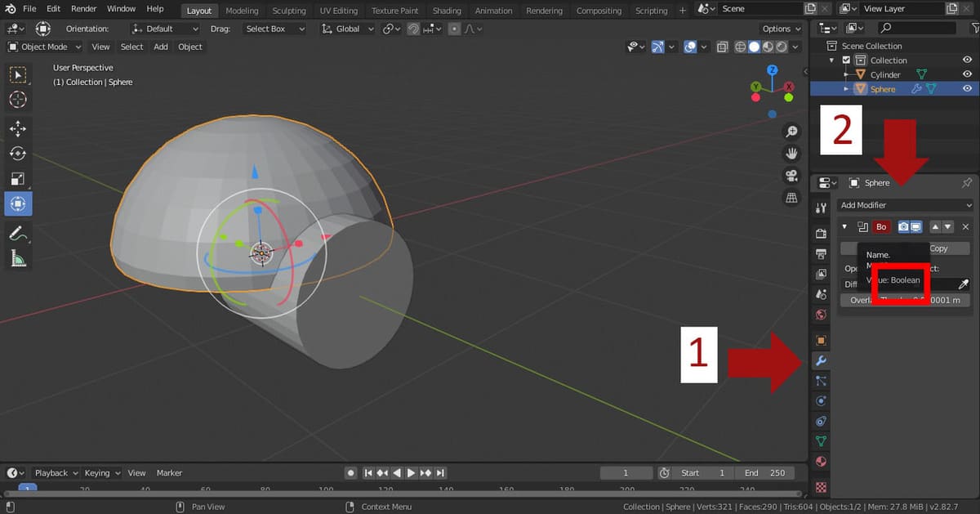Viewport: 980px width, 514px height.
Task: Open the Scene properties tab
Action: (822, 293)
